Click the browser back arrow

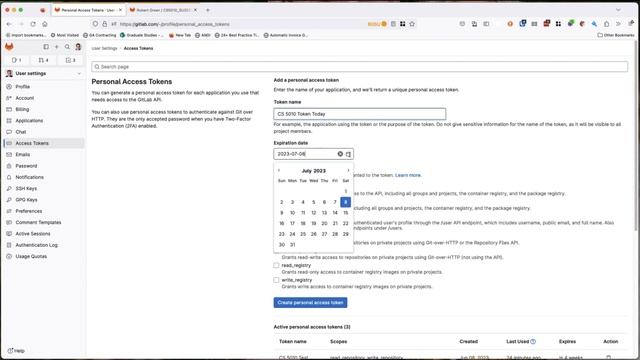[9, 24]
